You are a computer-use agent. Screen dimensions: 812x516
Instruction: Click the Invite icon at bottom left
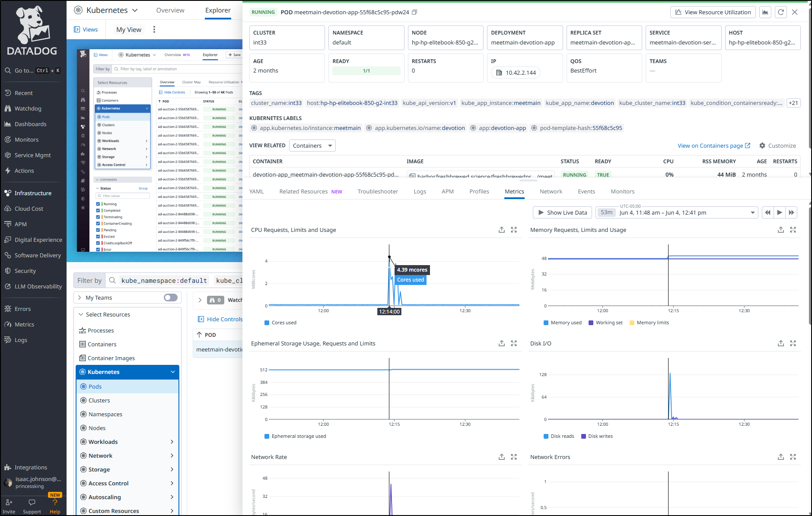tap(9, 502)
